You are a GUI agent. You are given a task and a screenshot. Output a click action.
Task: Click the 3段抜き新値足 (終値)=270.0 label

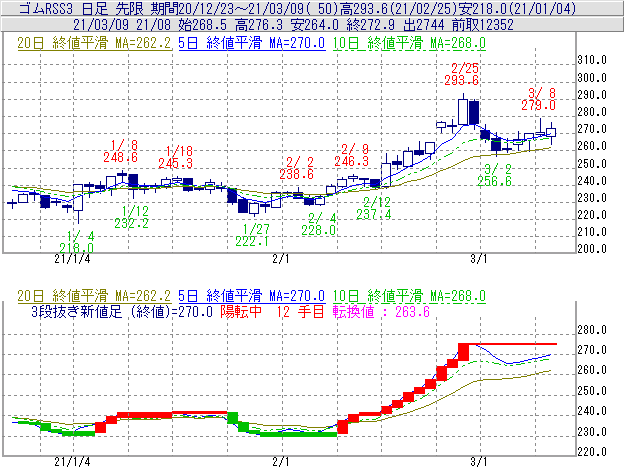122,311
